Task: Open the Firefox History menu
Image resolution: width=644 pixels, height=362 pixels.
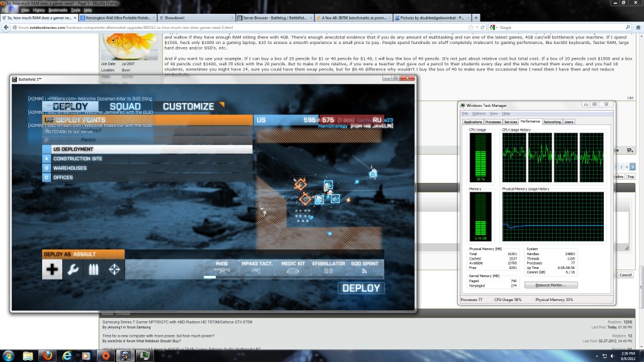Action: [39, 10]
